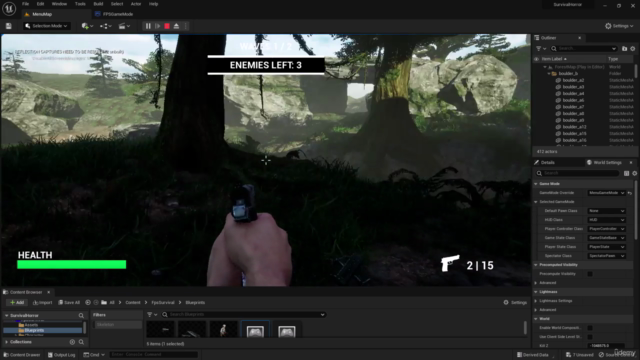Viewport: 640px width, 360px height.
Task: Click the Add button in Content Browser
Action: point(17,302)
